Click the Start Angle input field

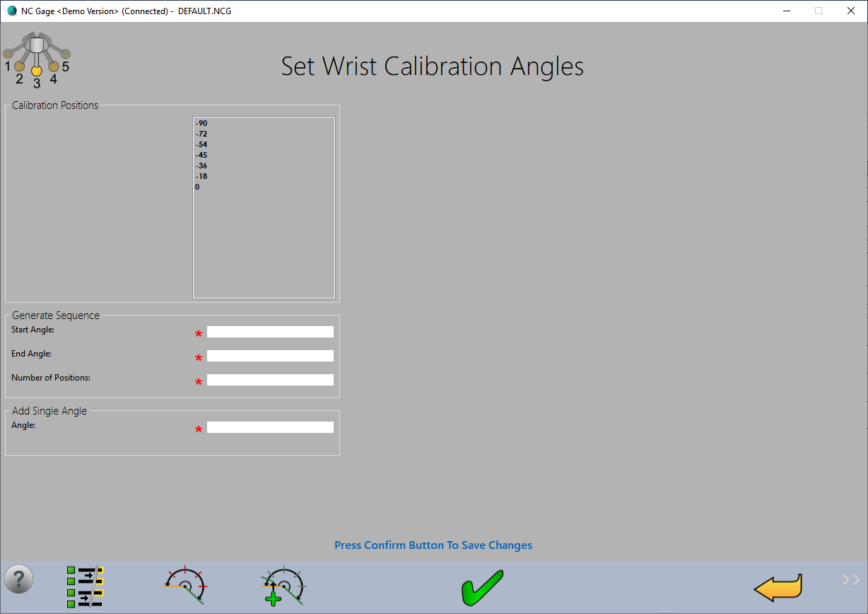(269, 332)
